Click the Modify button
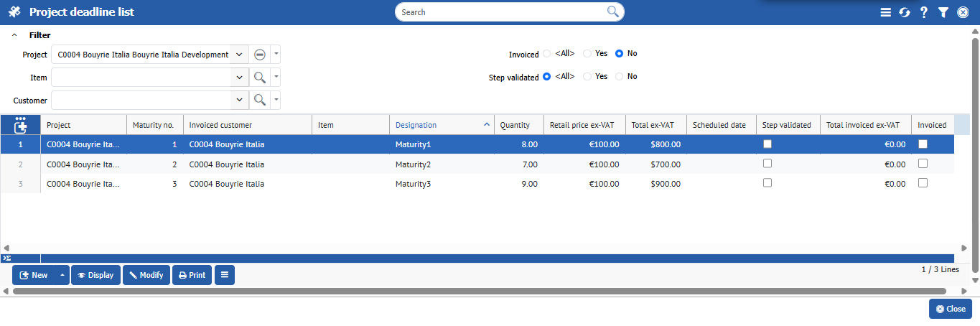 [146, 275]
